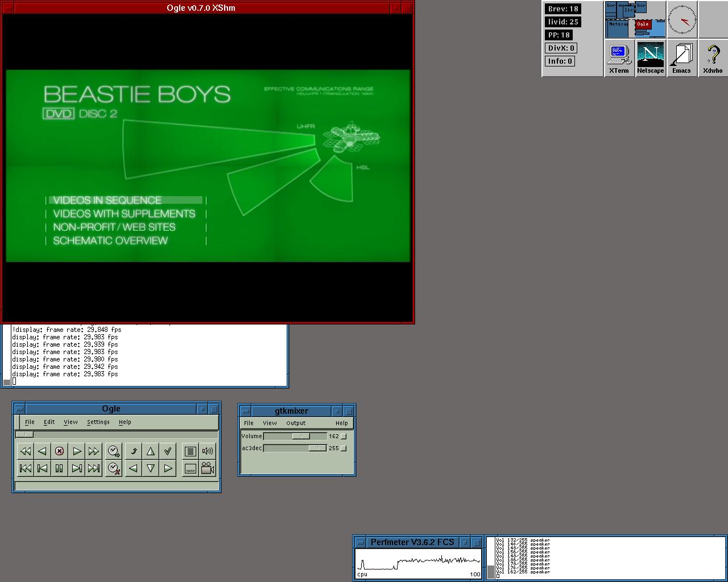
Task: Click the PP: 18 mail indicator
Action: point(559,35)
